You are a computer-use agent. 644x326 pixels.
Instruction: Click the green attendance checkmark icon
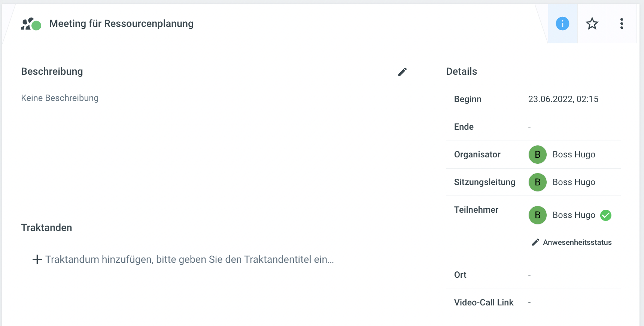(x=606, y=215)
